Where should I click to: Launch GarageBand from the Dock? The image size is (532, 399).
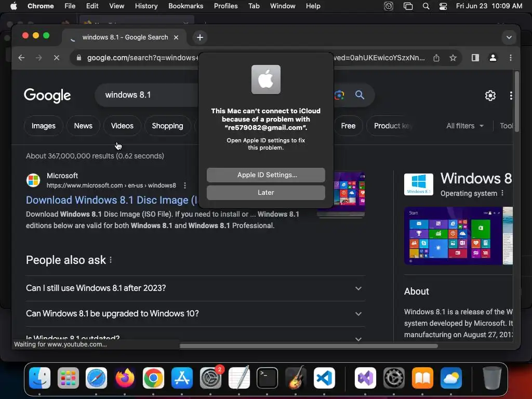(x=296, y=378)
